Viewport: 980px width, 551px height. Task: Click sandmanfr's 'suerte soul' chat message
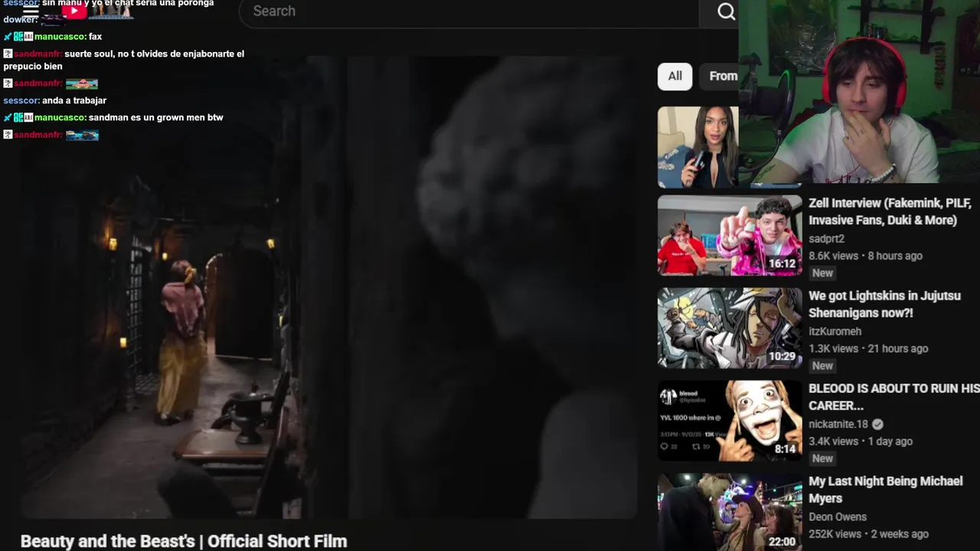124,60
